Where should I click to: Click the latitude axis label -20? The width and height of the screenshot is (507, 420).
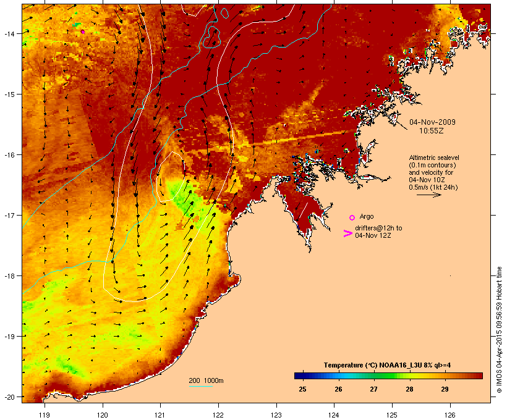[x=9, y=397]
